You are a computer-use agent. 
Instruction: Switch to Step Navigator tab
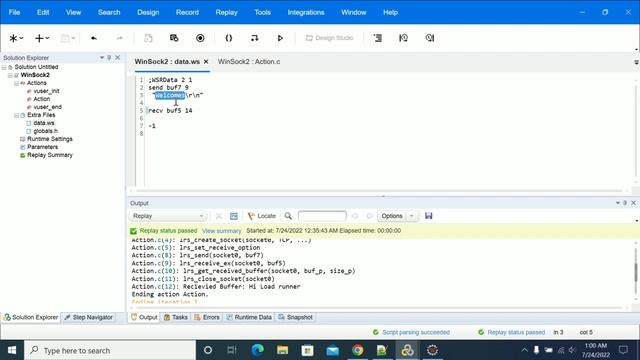pos(88,317)
